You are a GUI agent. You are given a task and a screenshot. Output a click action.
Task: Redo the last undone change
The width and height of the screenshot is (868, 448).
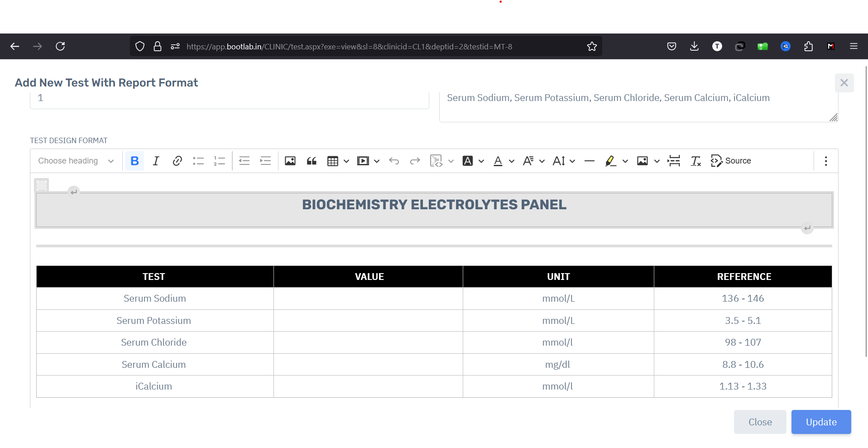coord(415,161)
